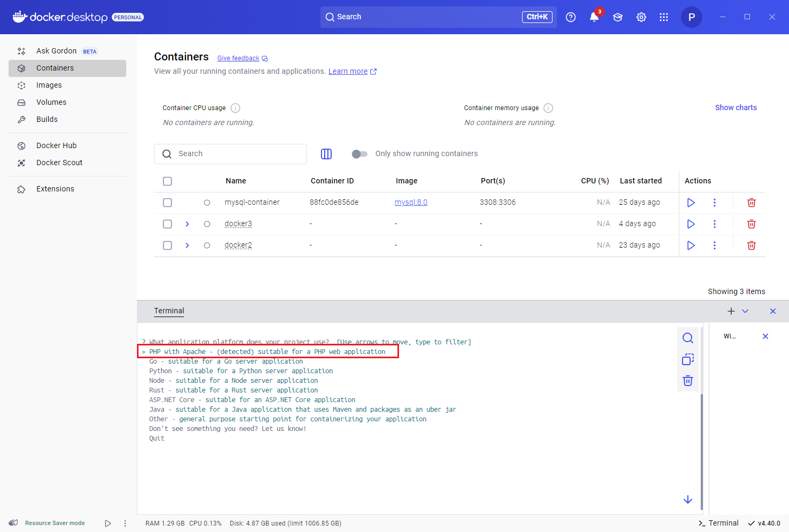Click the Give feedback link
The width and height of the screenshot is (789, 532).
pyautogui.click(x=238, y=58)
